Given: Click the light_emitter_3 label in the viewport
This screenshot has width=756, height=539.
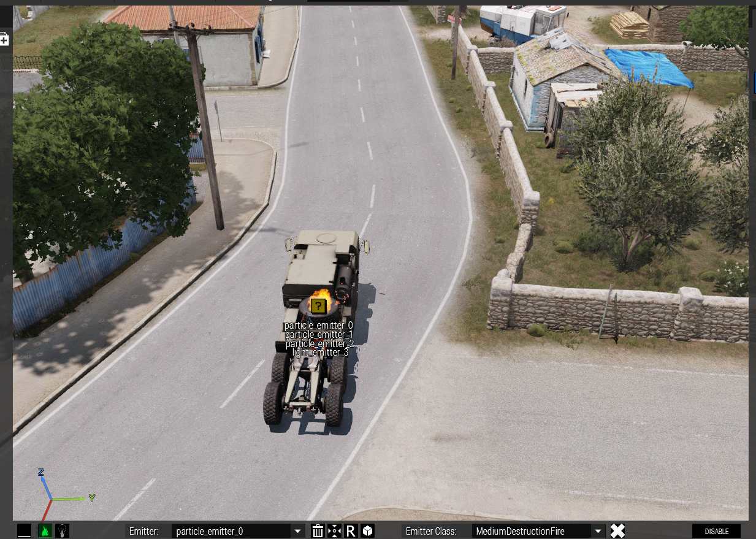Looking at the screenshot, I should pos(320,353).
